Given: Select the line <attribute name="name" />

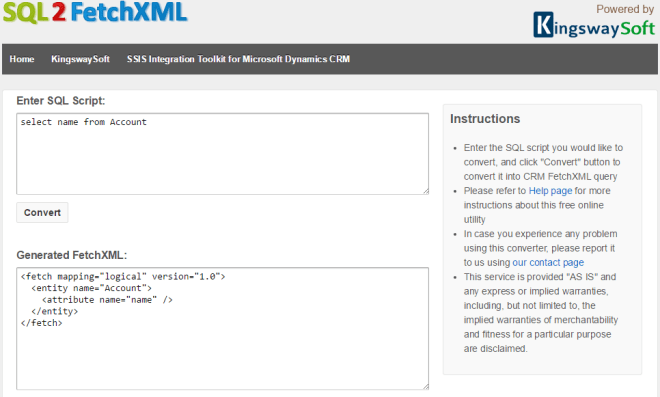Looking at the screenshot, I should [107, 300].
